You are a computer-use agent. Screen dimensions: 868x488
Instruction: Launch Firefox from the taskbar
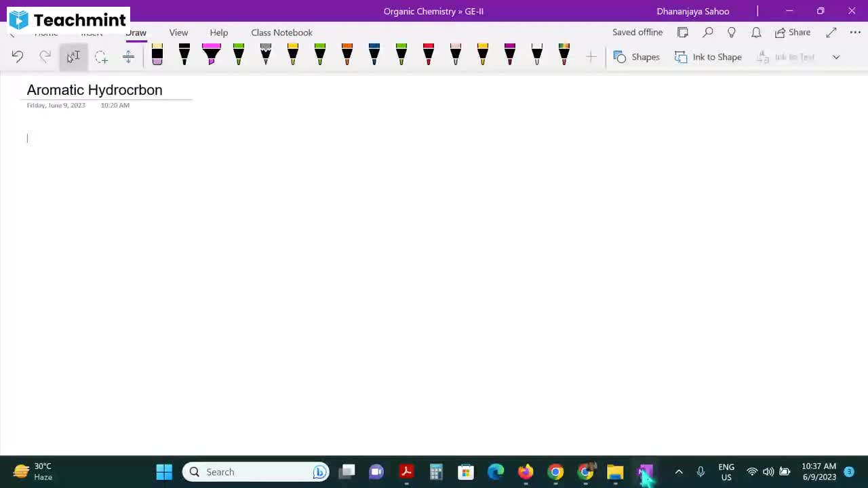526,472
